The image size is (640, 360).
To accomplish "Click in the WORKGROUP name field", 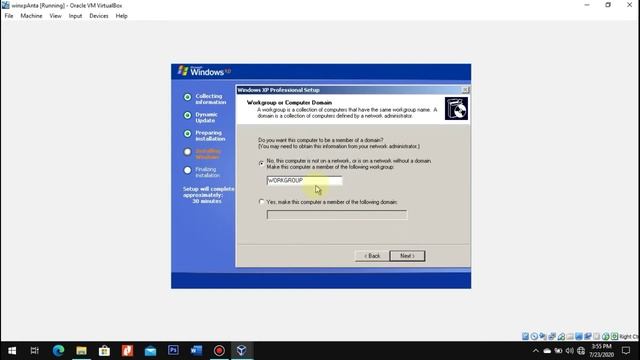I will point(304,180).
